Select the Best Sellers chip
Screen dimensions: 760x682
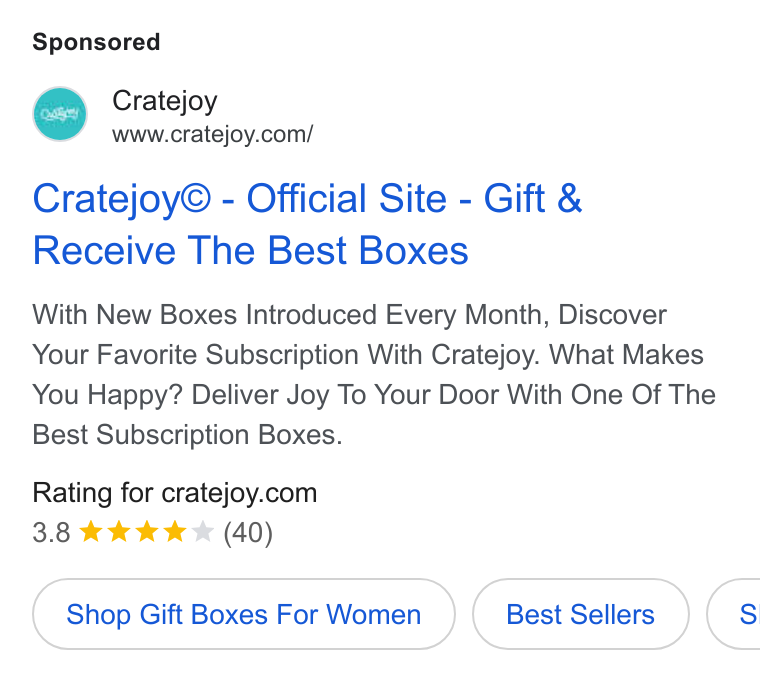click(x=581, y=614)
